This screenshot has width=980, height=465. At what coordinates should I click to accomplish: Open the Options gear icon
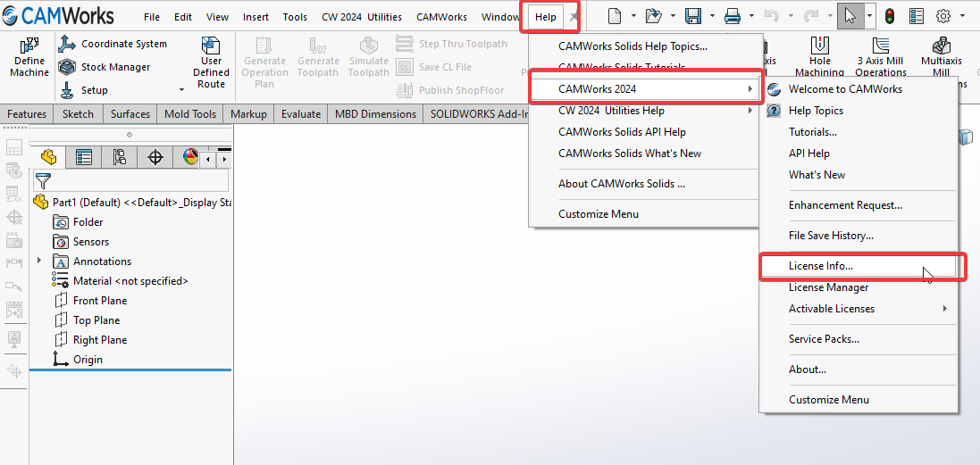(x=943, y=16)
